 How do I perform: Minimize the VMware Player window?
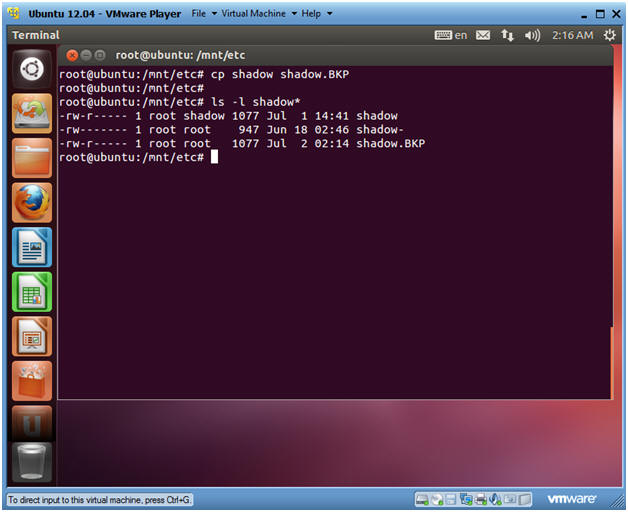coord(584,15)
